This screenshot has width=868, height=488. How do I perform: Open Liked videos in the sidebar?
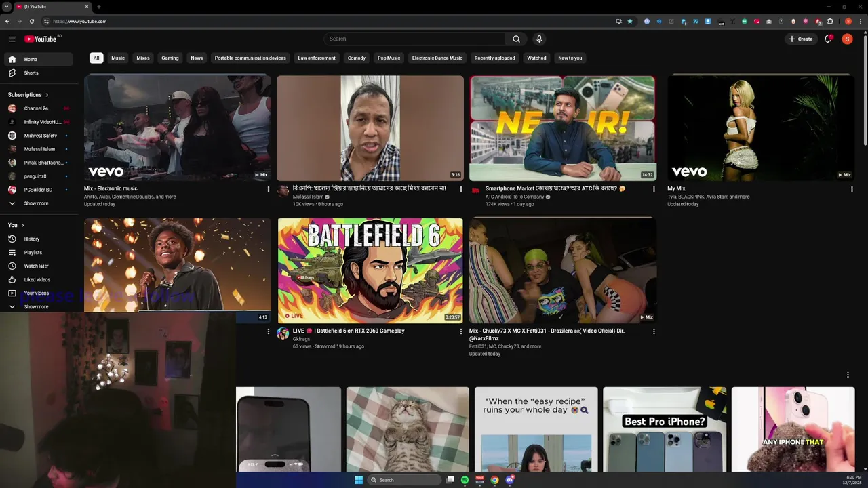tap(38, 279)
